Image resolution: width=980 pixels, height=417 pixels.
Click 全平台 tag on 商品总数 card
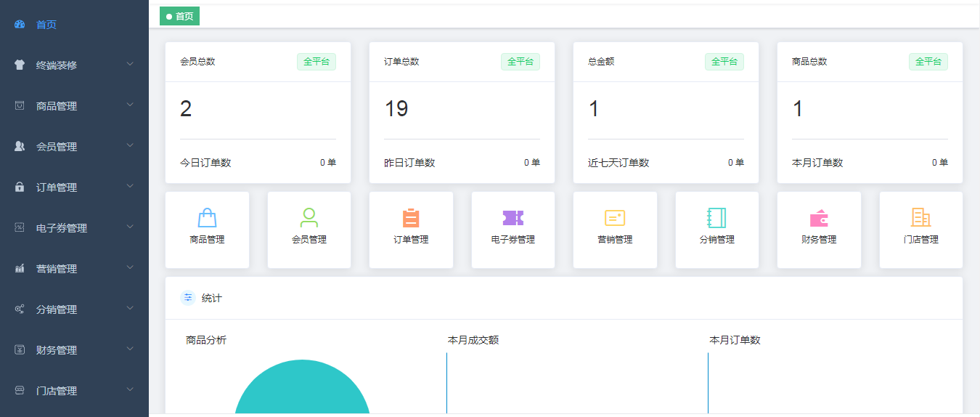coord(928,62)
